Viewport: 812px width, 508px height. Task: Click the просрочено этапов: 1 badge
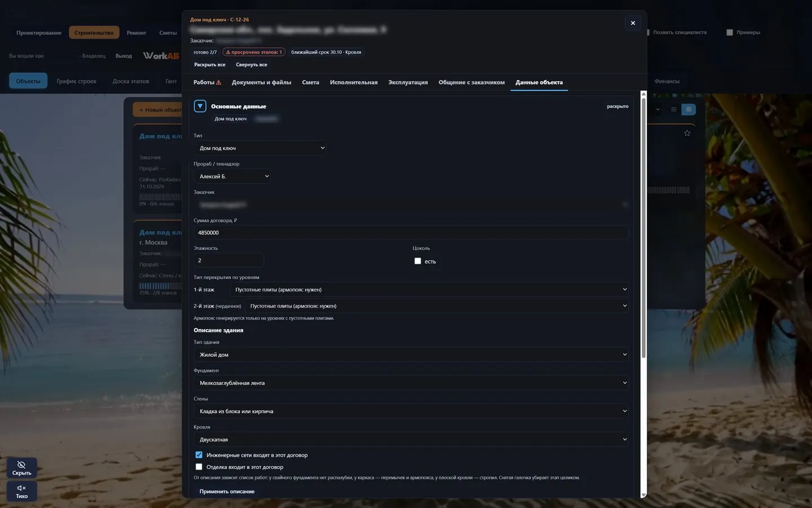pyautogui.click(x=254, y=52)
